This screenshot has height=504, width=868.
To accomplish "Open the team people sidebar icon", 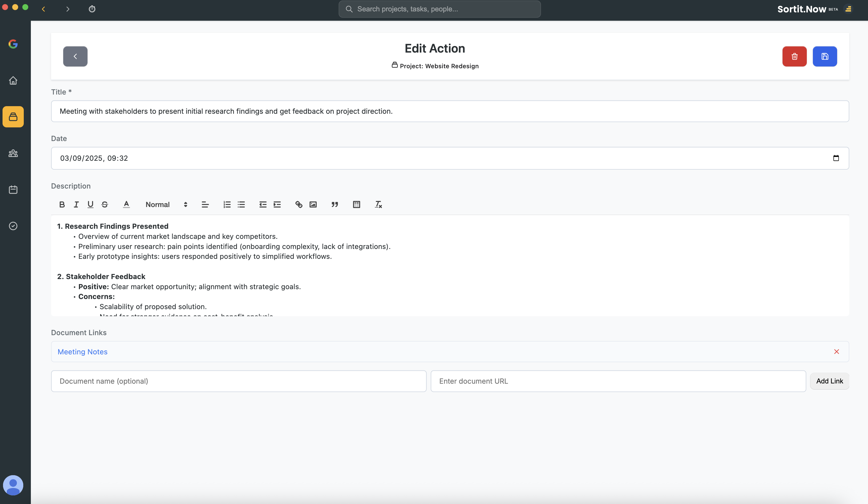I will point(13,153).
